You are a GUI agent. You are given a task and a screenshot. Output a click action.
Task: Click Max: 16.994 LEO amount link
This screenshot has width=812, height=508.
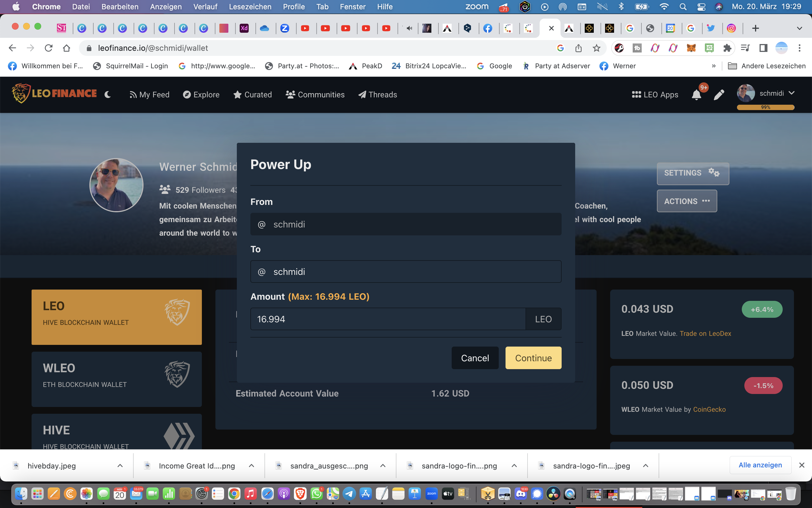tap(328, 297)
